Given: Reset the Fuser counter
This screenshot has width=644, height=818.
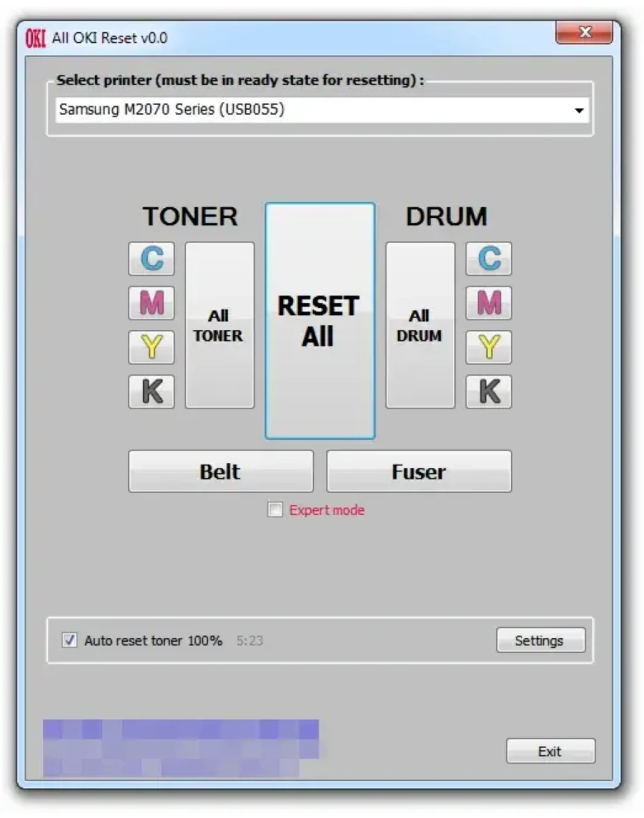Looking at the screenshot, I should (x=418, y=472).
